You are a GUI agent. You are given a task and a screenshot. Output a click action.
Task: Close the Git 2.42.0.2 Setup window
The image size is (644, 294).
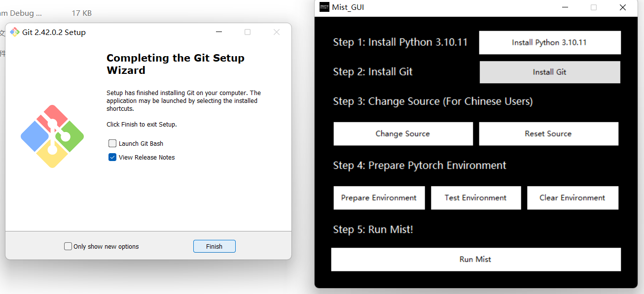277,32
